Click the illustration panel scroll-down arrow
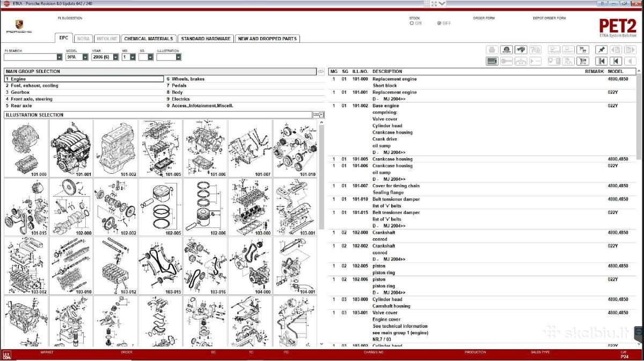This screenshot has width=644, height=361. pos(321,344)
